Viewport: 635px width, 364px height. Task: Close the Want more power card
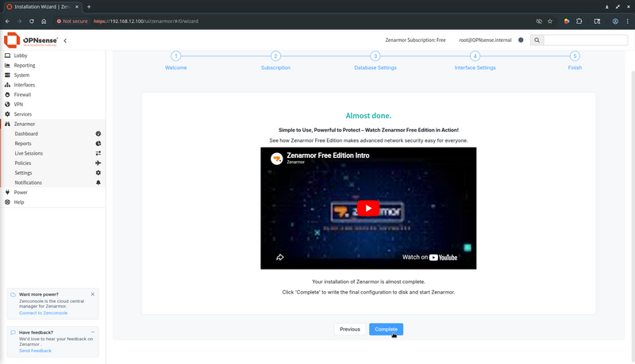click(x=93, y=294)
